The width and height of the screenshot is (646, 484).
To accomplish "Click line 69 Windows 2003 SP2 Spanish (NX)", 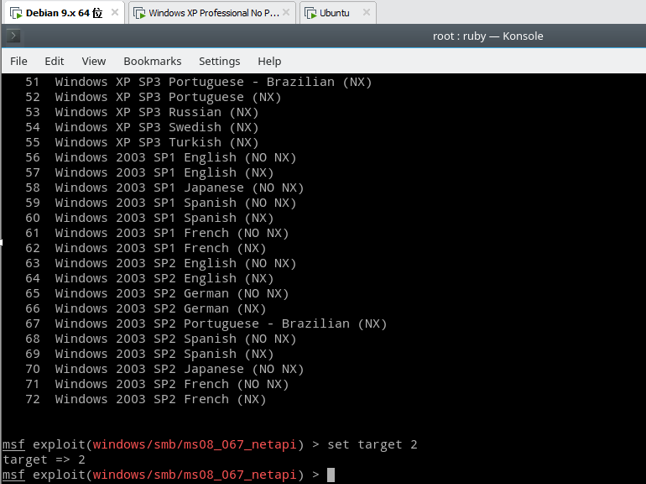I will pyautogui.click(x=150, y=354).
